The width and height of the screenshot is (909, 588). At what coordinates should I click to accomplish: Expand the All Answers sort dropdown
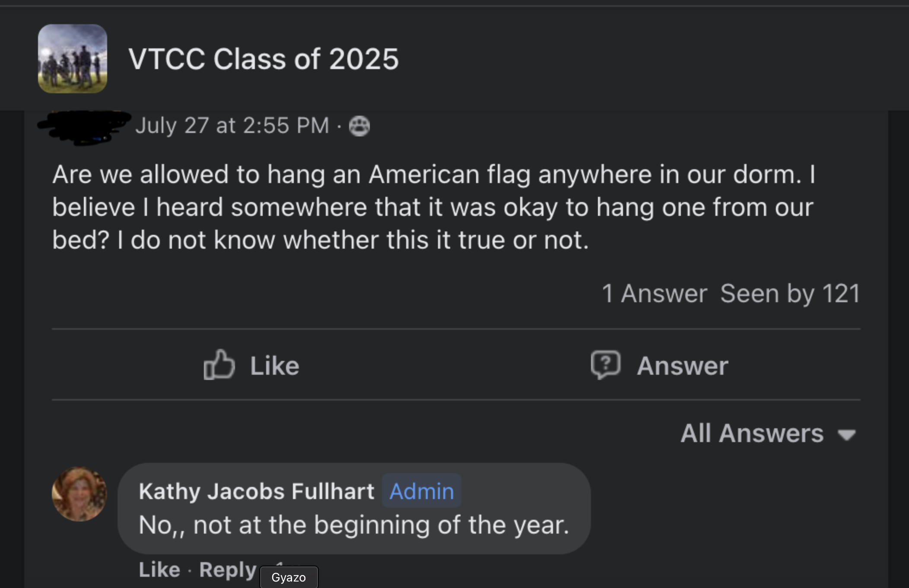click(x=752, y=433)
